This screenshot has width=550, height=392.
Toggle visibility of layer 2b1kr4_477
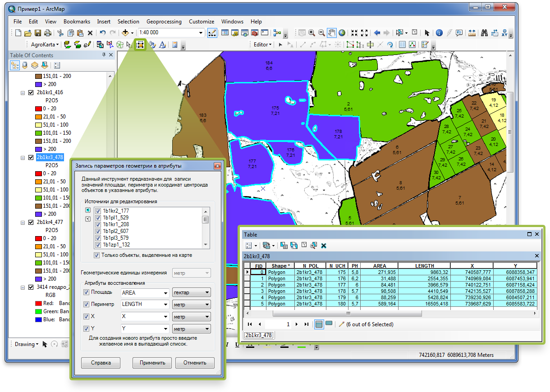click(31, 222)
